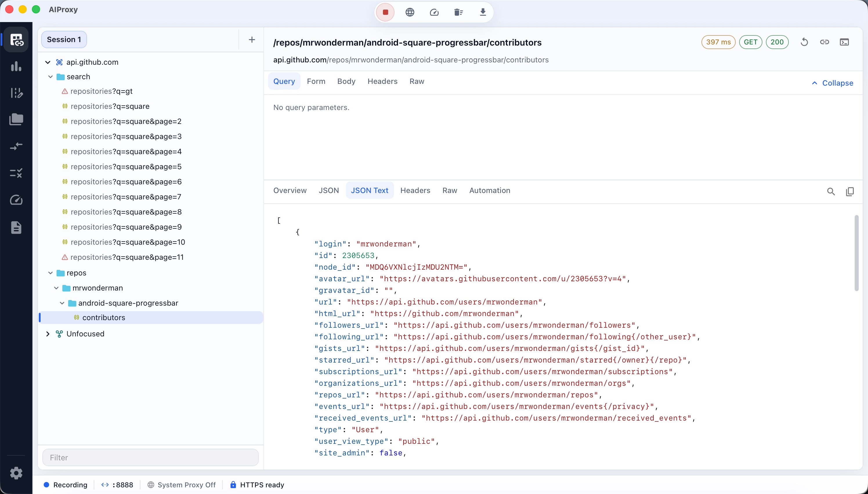Open the response Automation tab

tap(490, 190)
